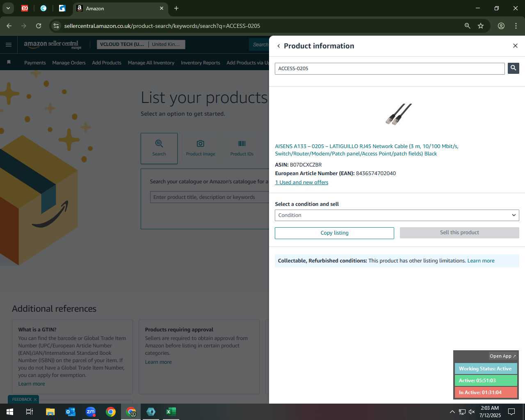Go back using the Product information chevron

(x=278, y=46)
